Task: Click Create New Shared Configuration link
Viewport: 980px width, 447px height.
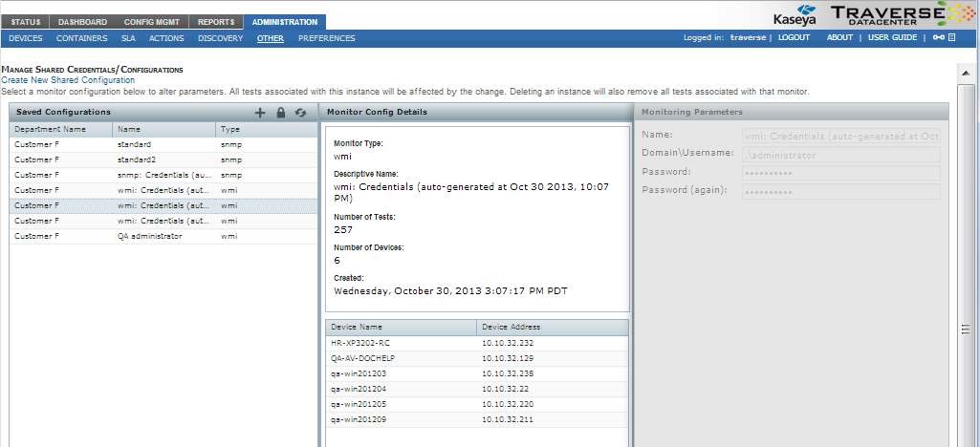Action: (x=67, y=80)
